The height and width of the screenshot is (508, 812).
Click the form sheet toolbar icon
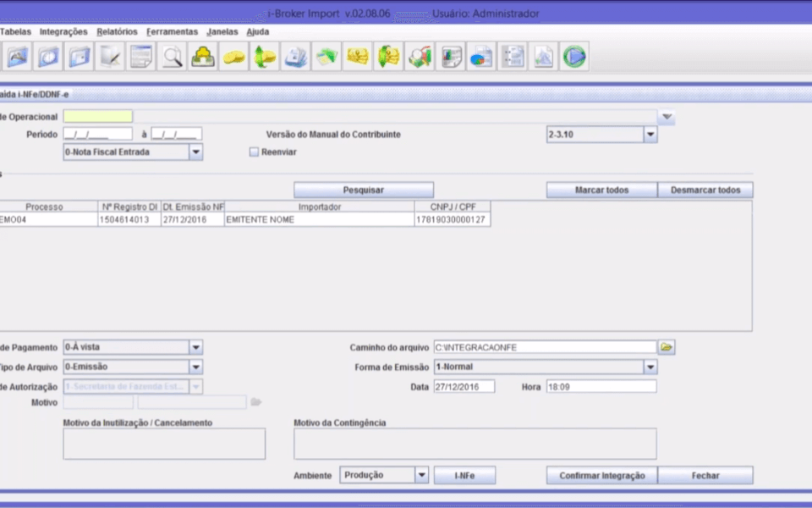point(141,56)
